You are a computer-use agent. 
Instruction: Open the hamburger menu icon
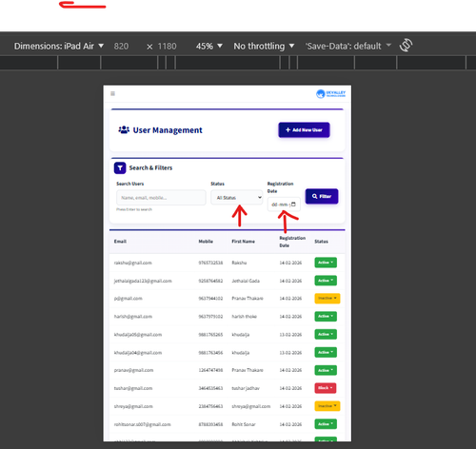[x=112, y=93]
